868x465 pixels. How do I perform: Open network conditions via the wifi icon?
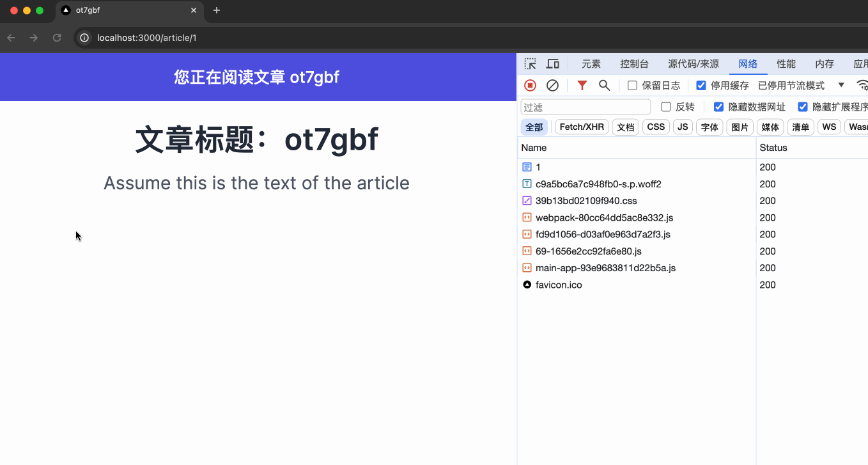pyautogui.click(x=862, y=84)
